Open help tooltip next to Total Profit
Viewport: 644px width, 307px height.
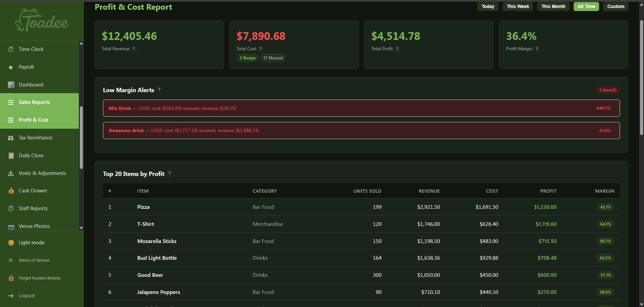pos(397,49)
